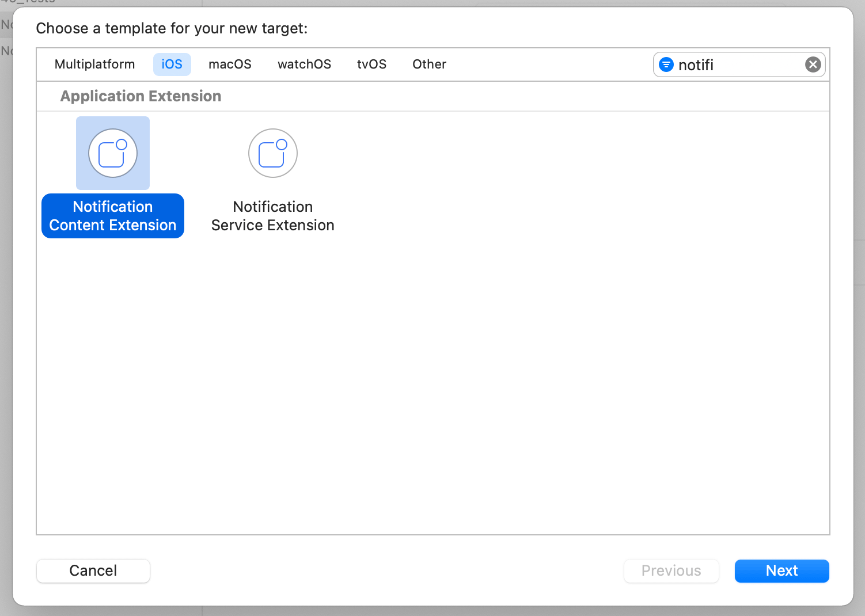Show watchOS templates

(304, 64)
